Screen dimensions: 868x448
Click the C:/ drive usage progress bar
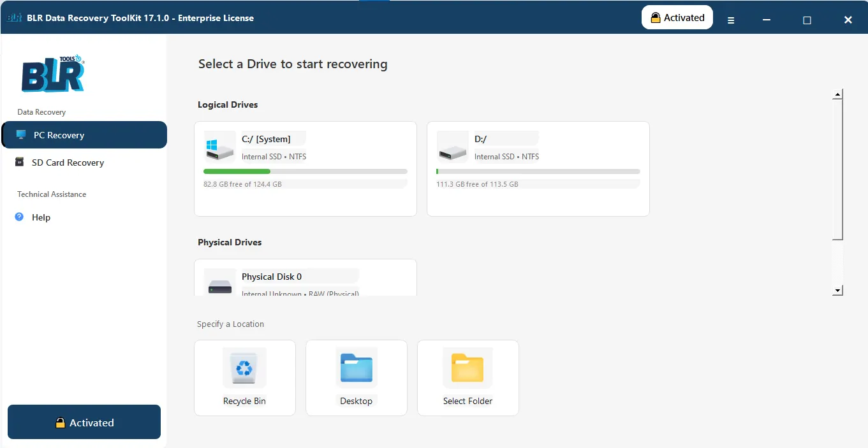pyautogui.click(x=305, y=171)
